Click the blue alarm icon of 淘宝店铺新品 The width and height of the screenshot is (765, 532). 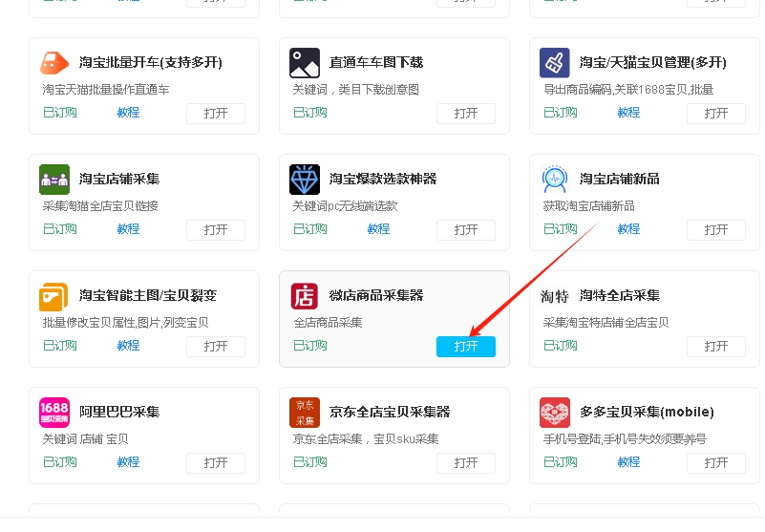point(555,180)
